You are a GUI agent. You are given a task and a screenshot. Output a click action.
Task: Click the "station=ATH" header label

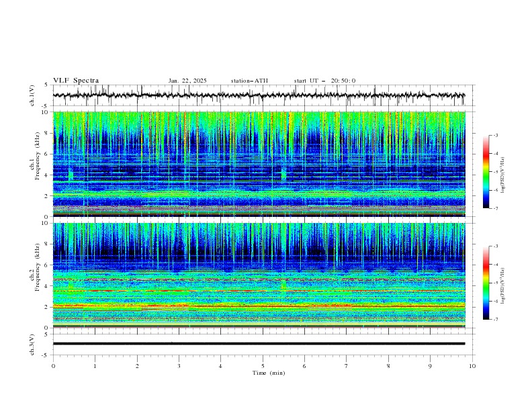tap(249, 81)
